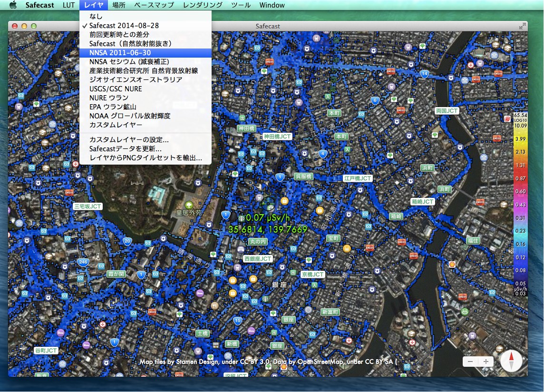The image size is (544, 392).
Task: Click Safecastデータを更新... menu item
Action: pos(146,148)
